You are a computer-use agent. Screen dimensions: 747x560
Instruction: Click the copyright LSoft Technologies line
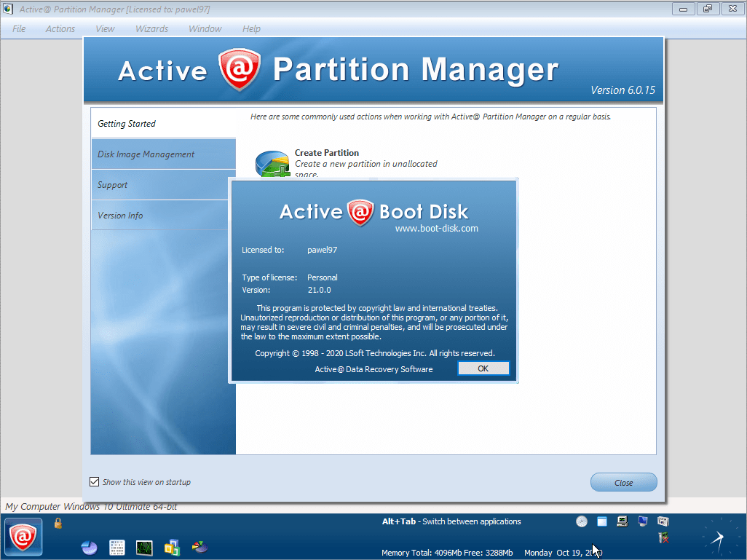click(374, 353)
